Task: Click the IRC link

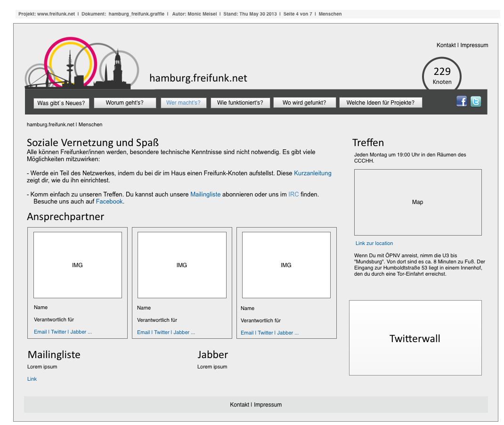Action: point(293,195)
